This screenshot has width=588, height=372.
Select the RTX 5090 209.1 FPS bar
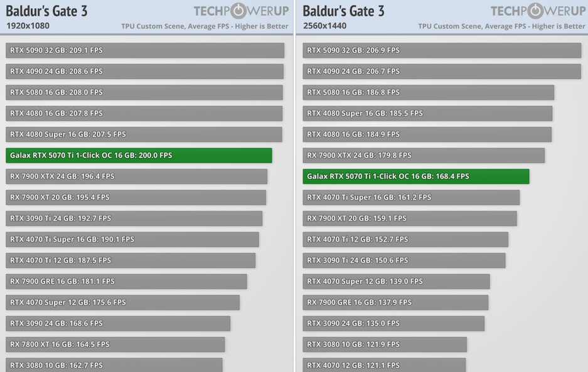[x=144, y=50]
